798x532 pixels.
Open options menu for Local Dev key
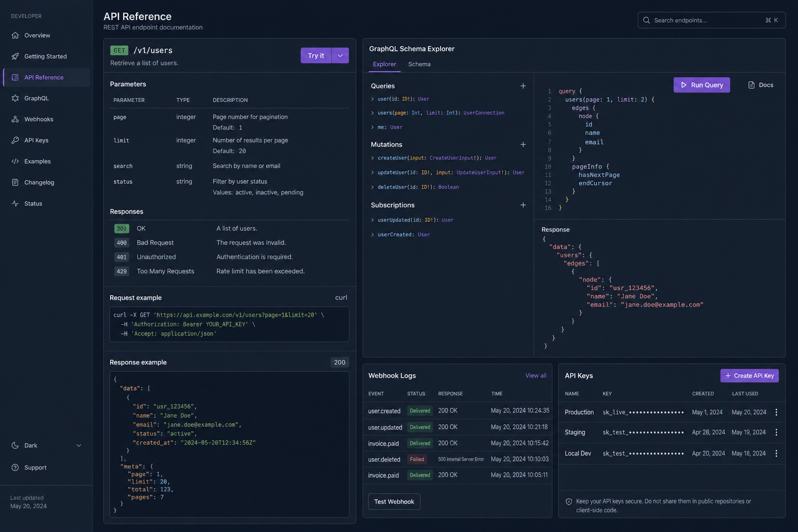click(x=776, y=454)
